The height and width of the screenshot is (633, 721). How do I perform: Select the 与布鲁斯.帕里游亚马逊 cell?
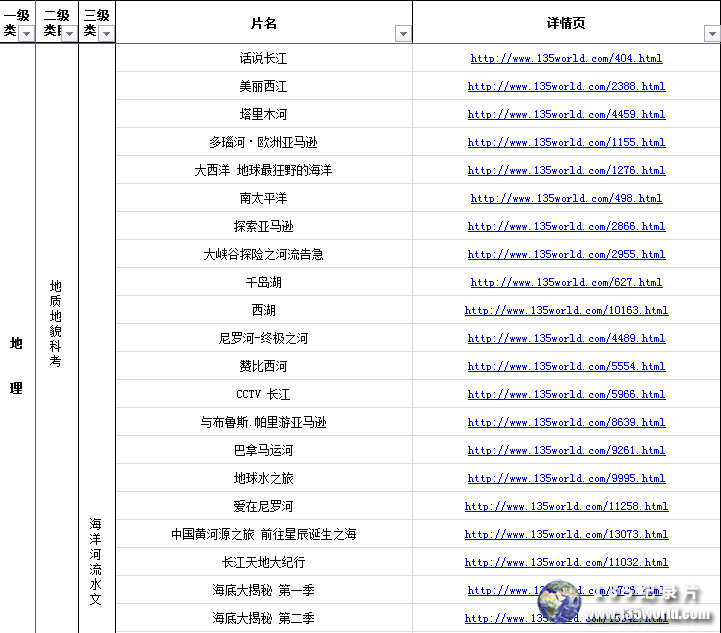pos(264,423)
